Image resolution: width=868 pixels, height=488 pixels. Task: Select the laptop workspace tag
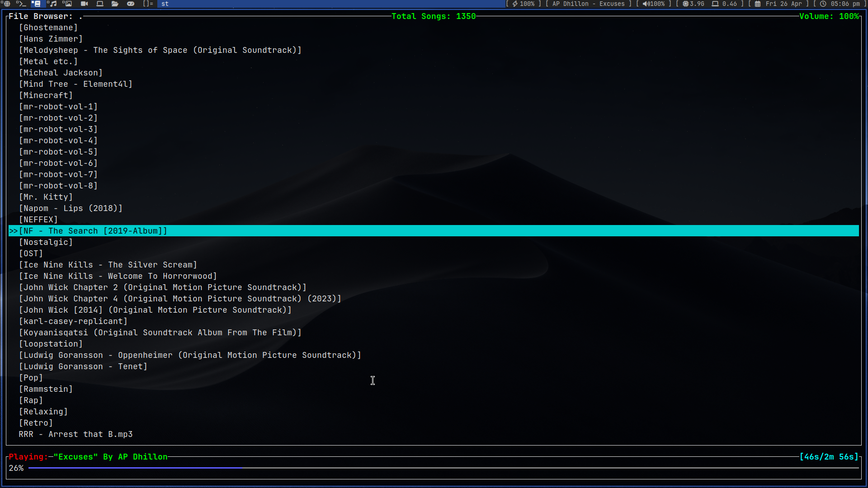(100, 4)
